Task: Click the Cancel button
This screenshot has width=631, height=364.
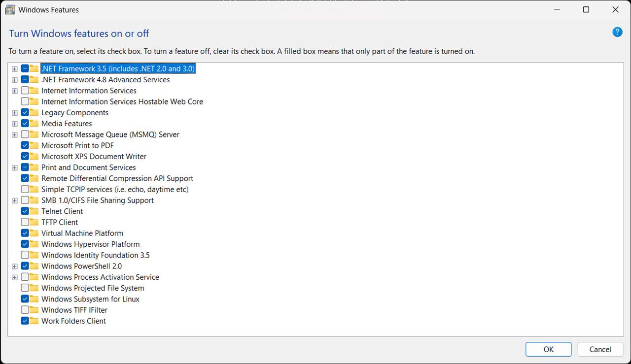Action: [600, 349]
